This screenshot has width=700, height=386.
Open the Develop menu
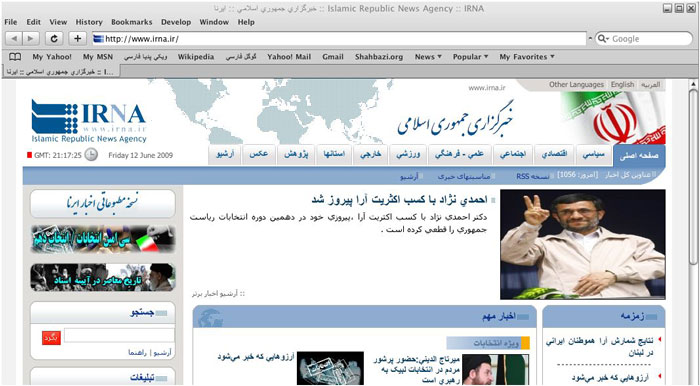(x=176, y=22)
